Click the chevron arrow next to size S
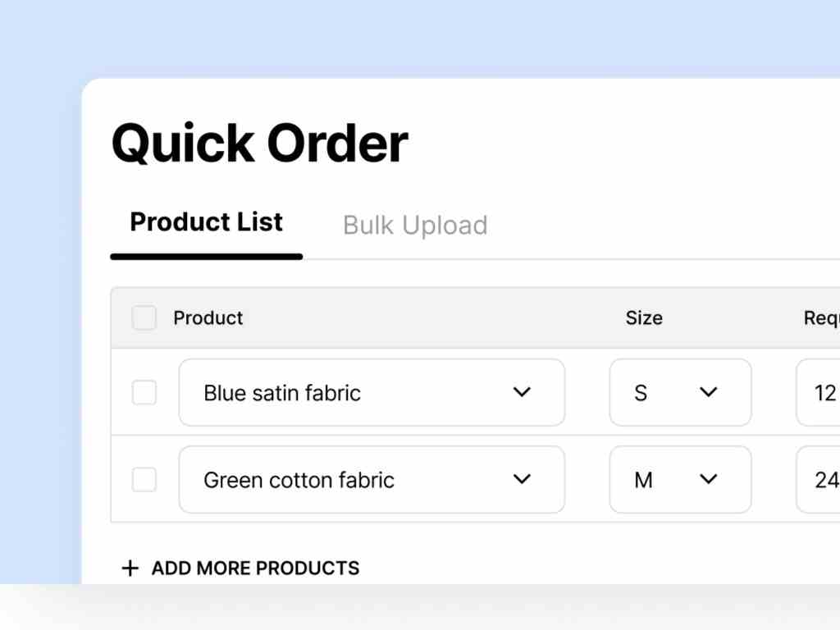 pos(709,392)
